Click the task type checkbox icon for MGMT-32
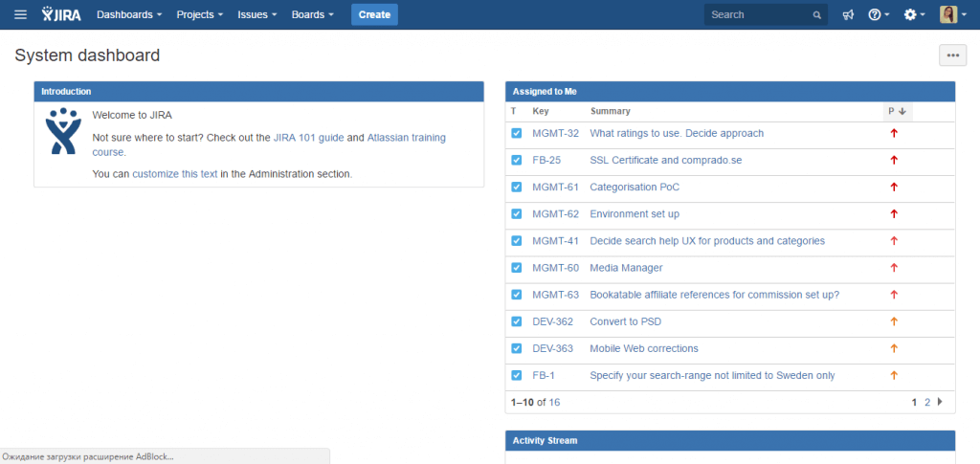 (516, 133)
